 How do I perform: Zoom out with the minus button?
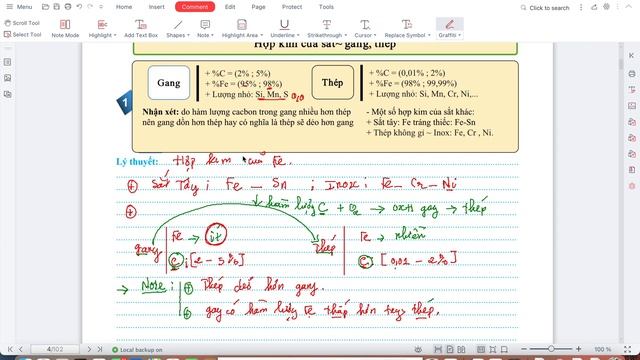tap(524, 349)
